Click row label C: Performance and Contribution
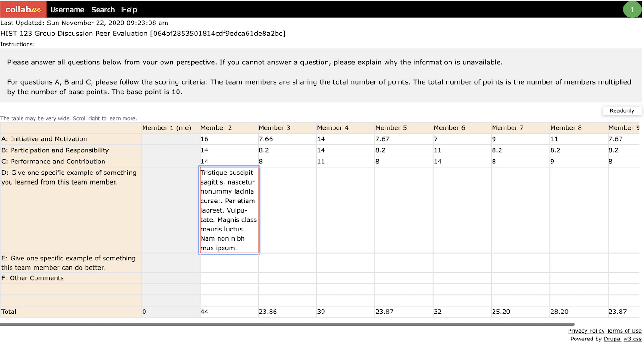Image resolution: width=644 pixels, height=352 pixels. [71, 162]
